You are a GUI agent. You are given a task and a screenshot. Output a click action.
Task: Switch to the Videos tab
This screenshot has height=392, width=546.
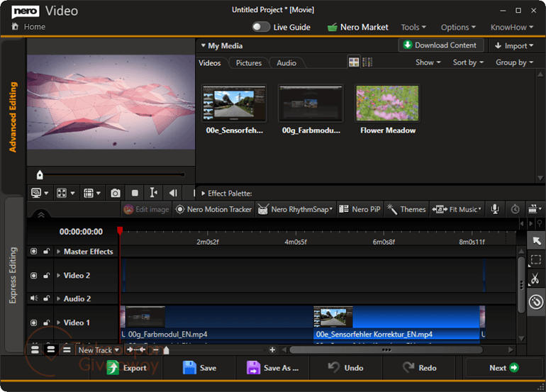(210, 63)
